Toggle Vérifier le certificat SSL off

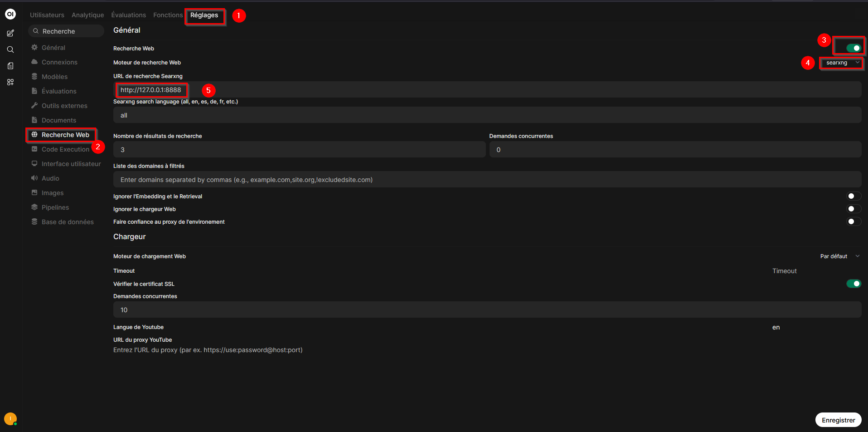[853, 284]
